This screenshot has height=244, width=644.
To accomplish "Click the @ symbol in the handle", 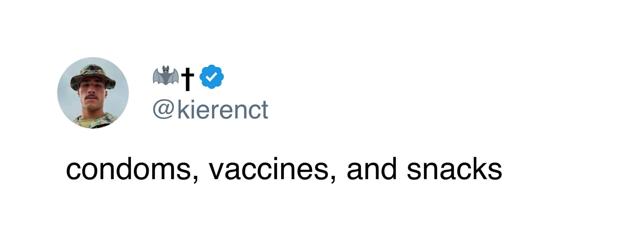I will 163,110.
